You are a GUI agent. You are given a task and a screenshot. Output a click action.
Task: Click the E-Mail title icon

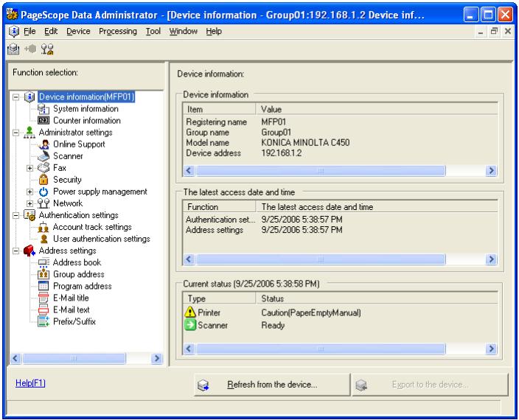click(x=43, y=298)
